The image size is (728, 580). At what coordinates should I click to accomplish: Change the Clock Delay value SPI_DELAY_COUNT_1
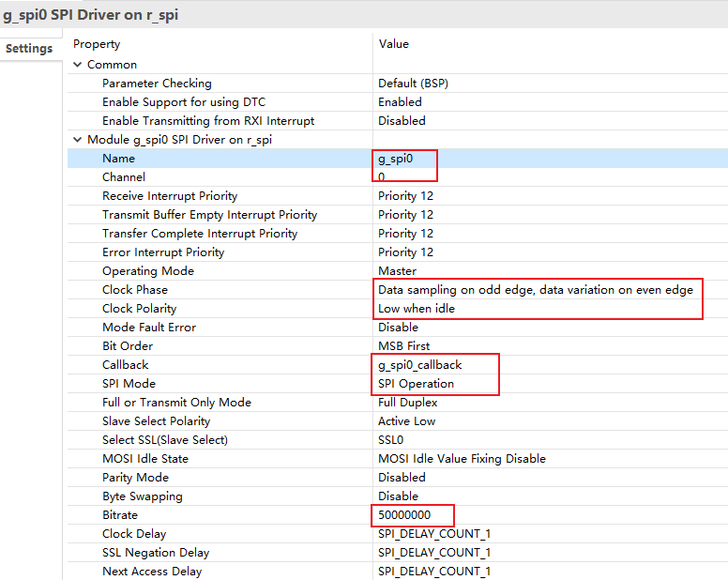click(x=434, y=534)
